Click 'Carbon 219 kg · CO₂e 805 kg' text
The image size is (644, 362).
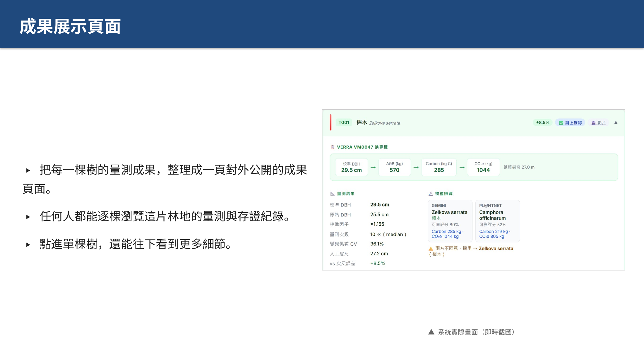coord(495,234)
